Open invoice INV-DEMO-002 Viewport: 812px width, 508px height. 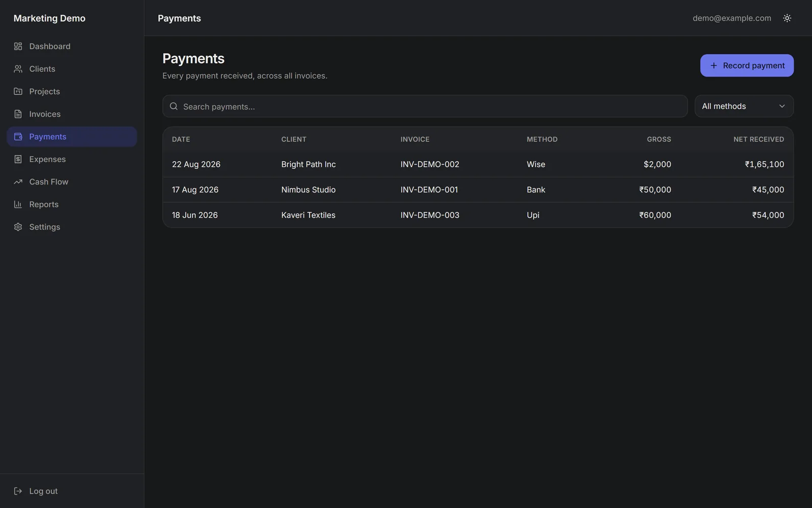[x=430, y=164]
